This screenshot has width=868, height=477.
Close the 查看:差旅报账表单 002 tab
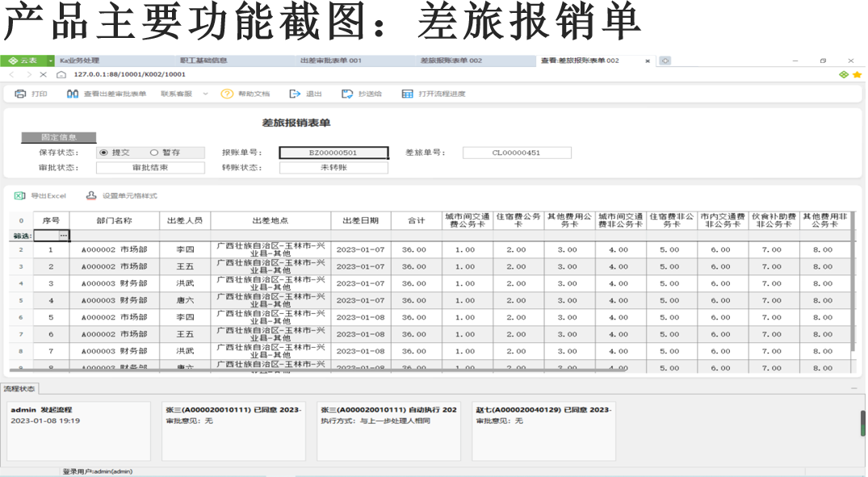pos(648,61)
